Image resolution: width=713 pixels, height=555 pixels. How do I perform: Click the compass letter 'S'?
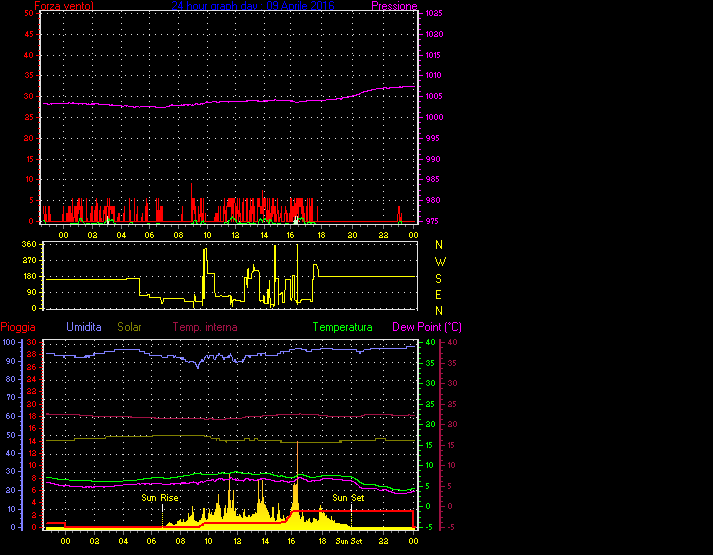[x=438, y=279]
